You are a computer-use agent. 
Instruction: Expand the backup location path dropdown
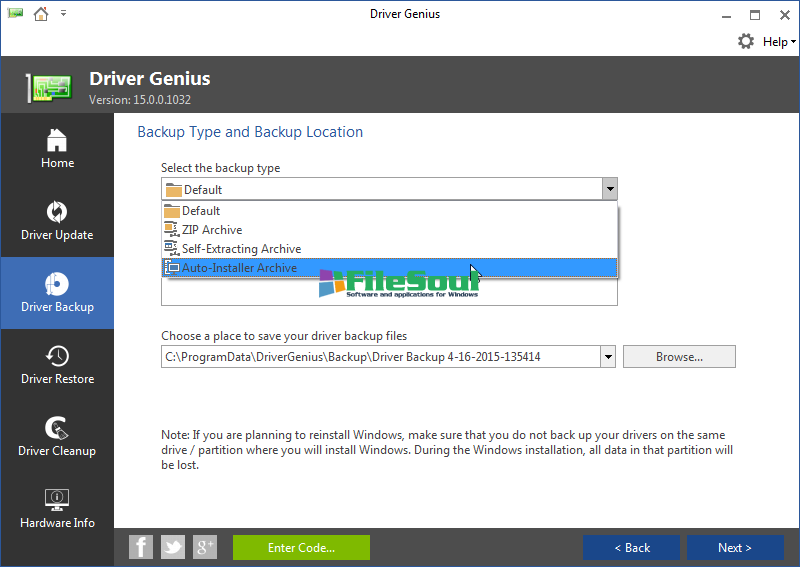tap(607, 357)
